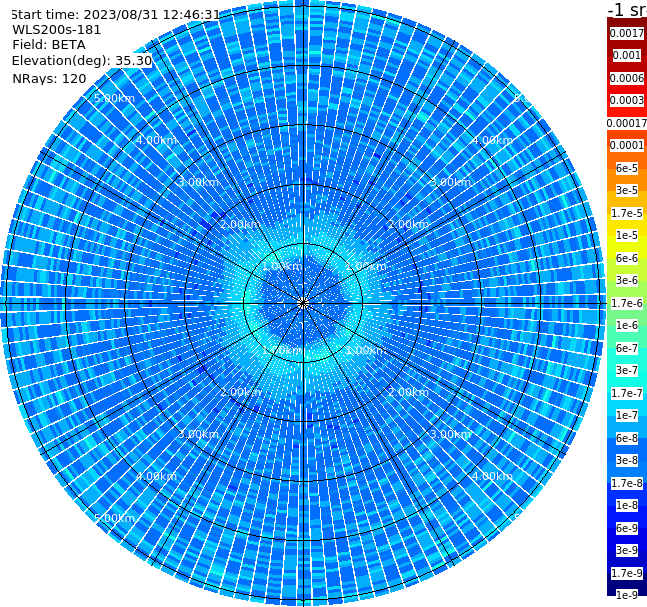Click the 1.7e-8 colorbar label
Viewport: 647px width, 607px height.
[627, 483]
